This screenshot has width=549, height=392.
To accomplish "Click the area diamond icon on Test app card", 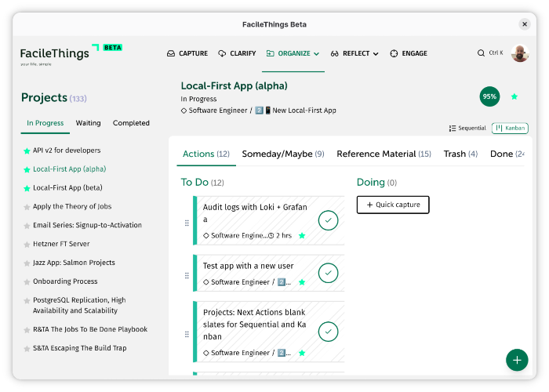I will click(205, 282).
